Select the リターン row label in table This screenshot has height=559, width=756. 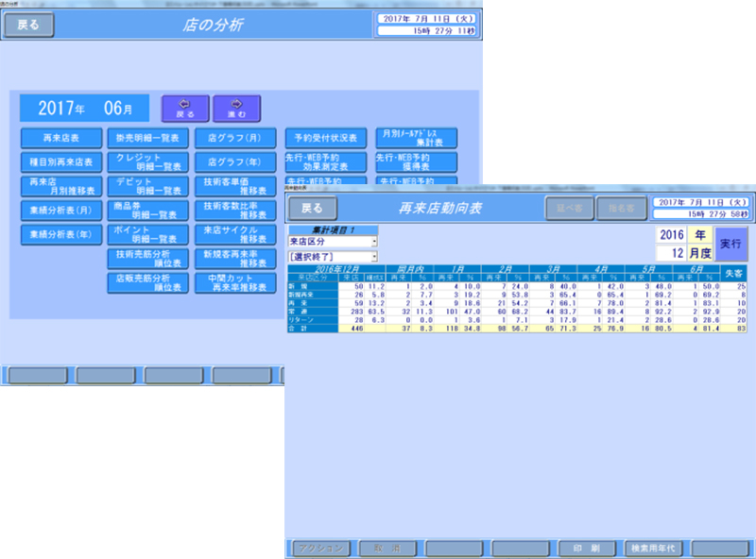pyautogui.click(x=313, y=320)
